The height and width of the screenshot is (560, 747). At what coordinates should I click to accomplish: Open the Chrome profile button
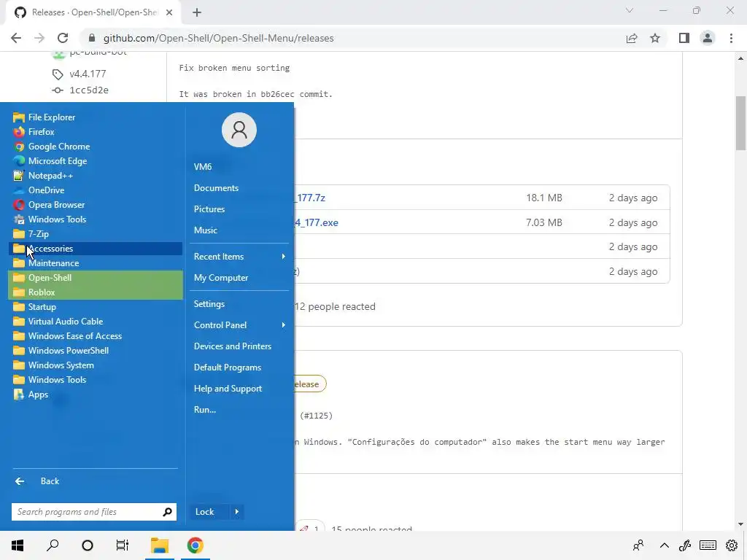[708, 38]
